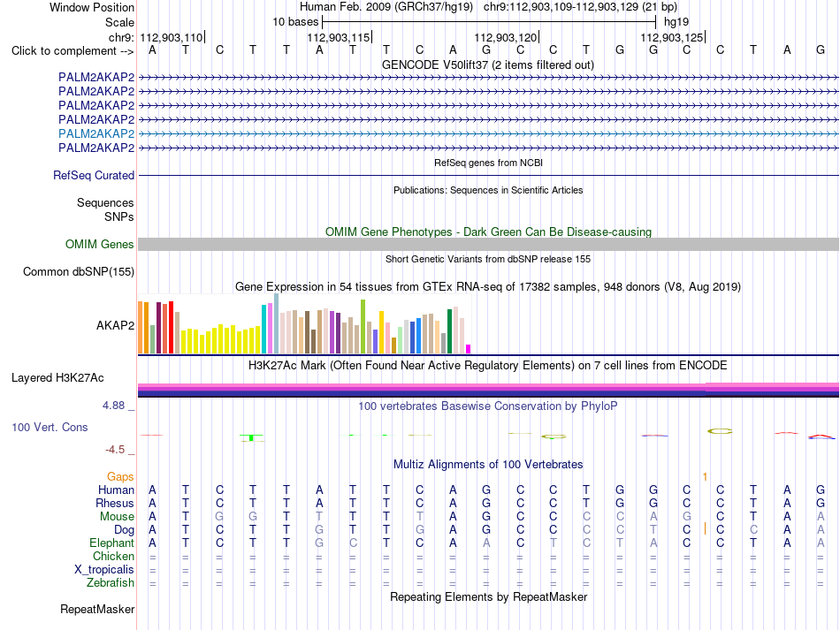
Task: Click the RefSeq Curated horizontal gene line
Action: pyautogui.click(x=488, y=176)
